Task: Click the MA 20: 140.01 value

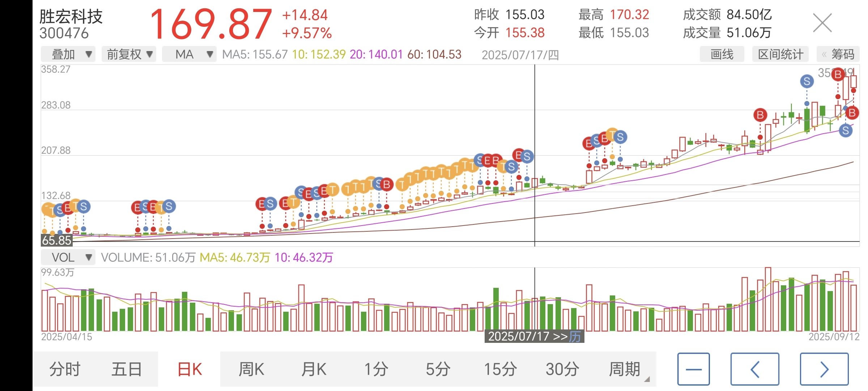Action: coord(376,54)
